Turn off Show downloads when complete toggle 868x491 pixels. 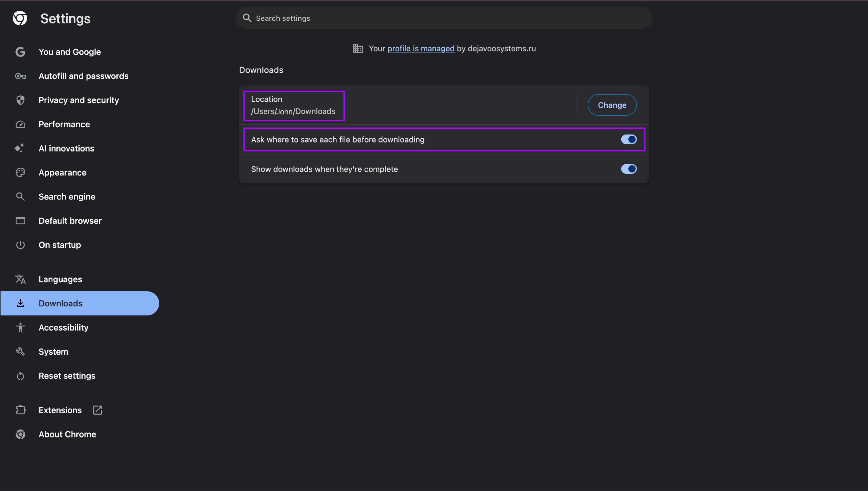(x=628, y=169)
